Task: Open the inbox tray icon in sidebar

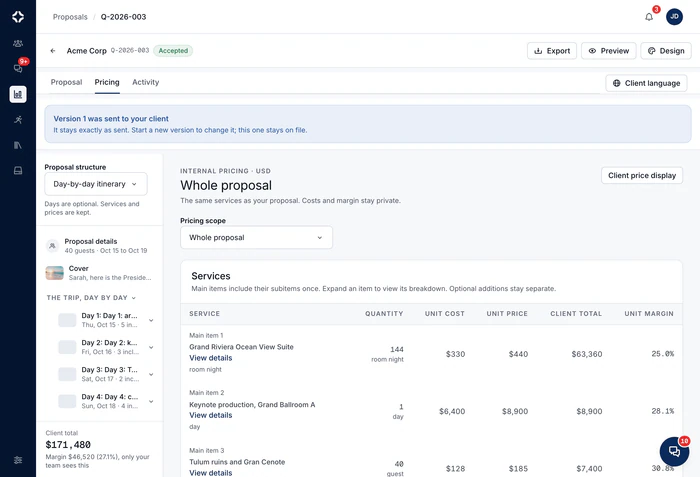Action: [x=18, y=171]
